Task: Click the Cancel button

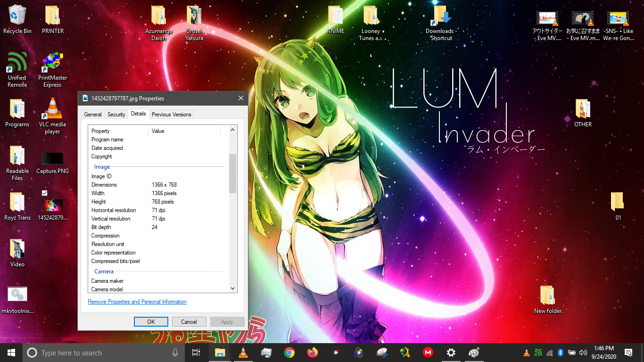Action: (x=189, y=322)
